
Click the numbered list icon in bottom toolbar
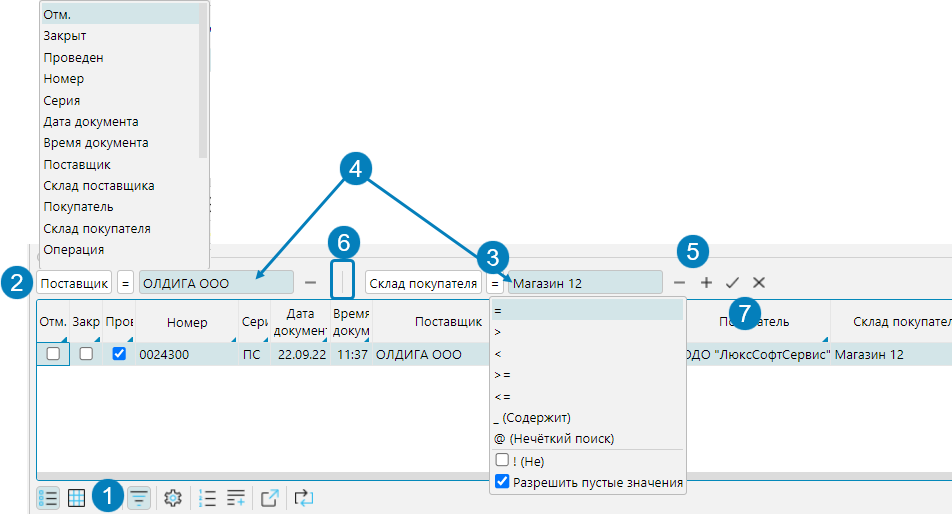207,499
